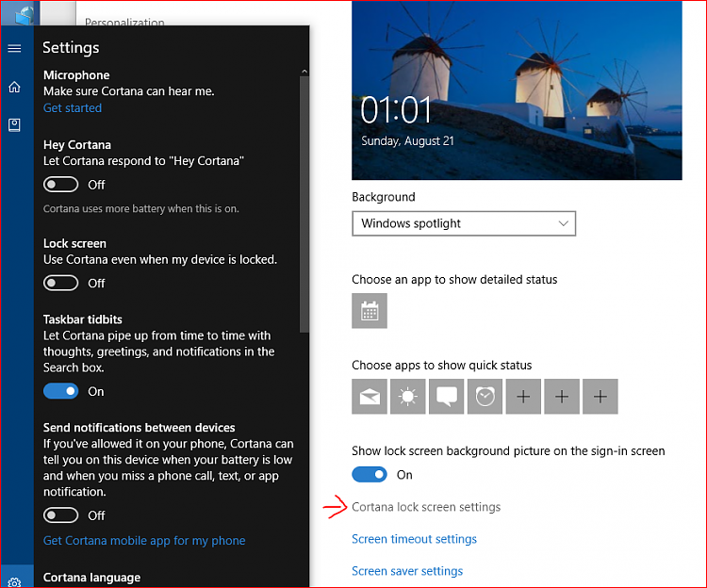The width and height of the screenshot is (707, 588).
Task: Go to Cortana Home icon
Action: [x=14, y=87]
